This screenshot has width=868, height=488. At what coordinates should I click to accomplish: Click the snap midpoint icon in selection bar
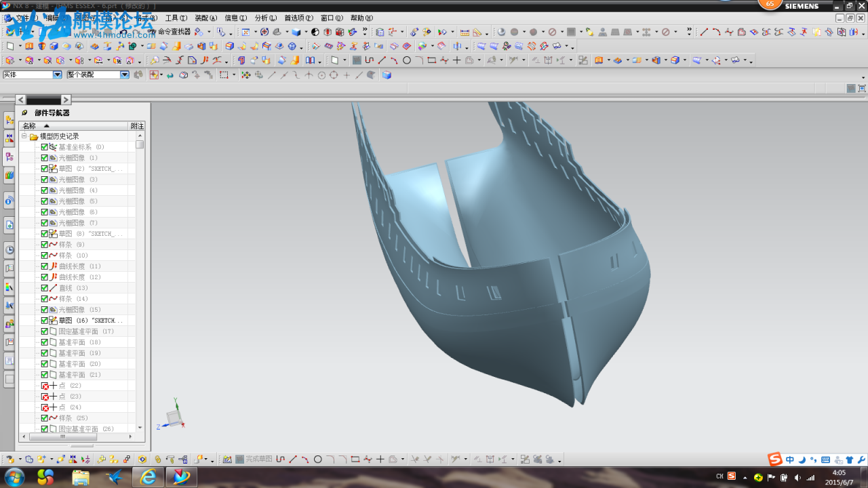point(284,75)
